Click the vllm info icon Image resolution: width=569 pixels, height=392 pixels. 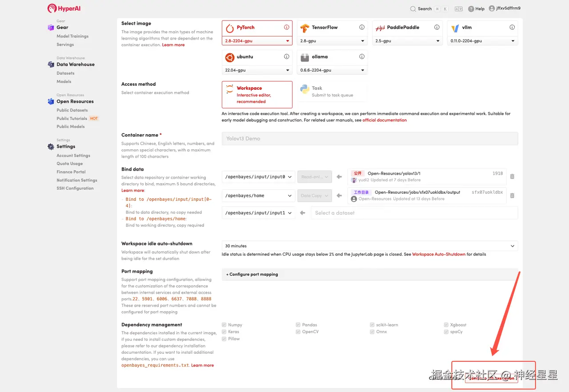512,27
